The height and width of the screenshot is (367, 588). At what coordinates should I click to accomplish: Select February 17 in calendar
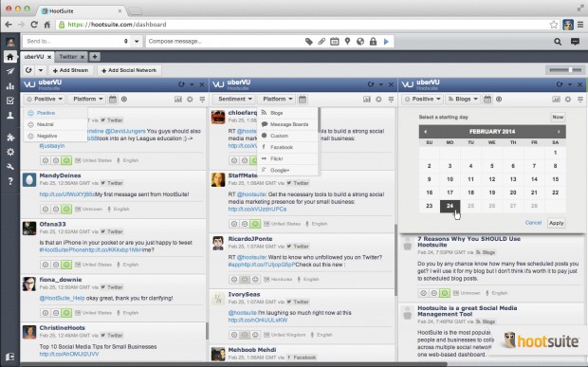[450, 193]
